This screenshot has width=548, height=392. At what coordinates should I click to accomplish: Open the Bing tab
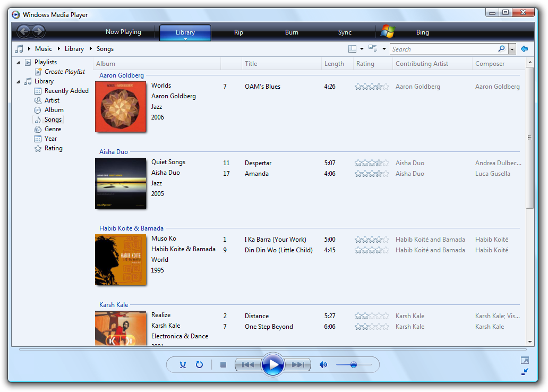pos(422,32)
